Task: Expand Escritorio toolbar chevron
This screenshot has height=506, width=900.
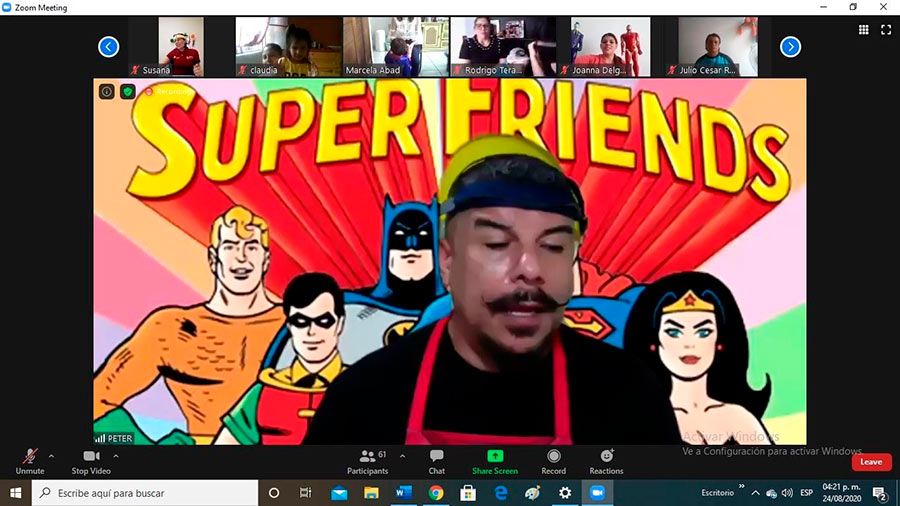Action: click(741, 487)
